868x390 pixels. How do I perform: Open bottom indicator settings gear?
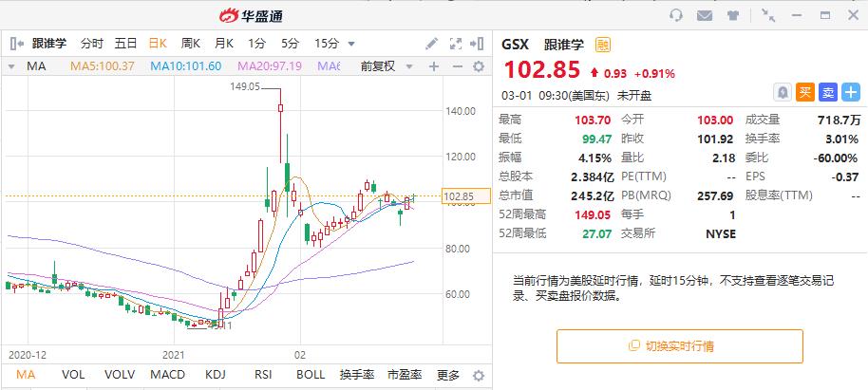coord(479,376)
